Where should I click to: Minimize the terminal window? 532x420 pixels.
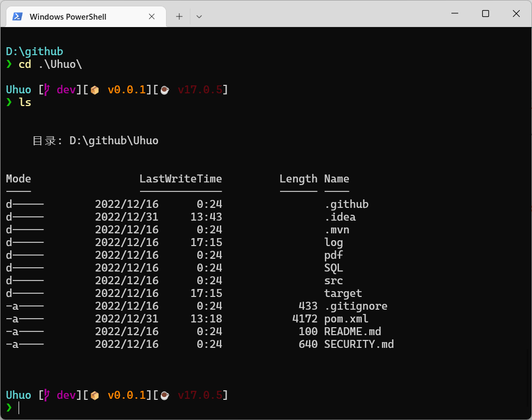(455, 14)
